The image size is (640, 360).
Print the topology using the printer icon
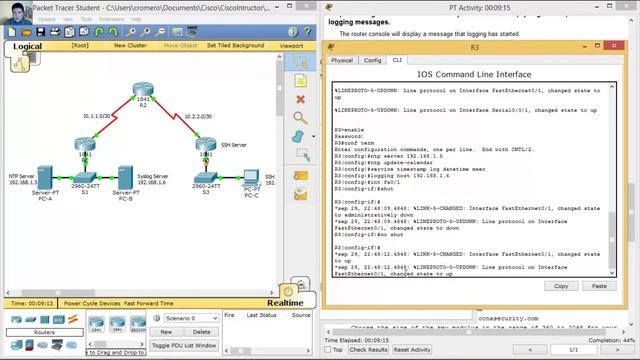55,32
